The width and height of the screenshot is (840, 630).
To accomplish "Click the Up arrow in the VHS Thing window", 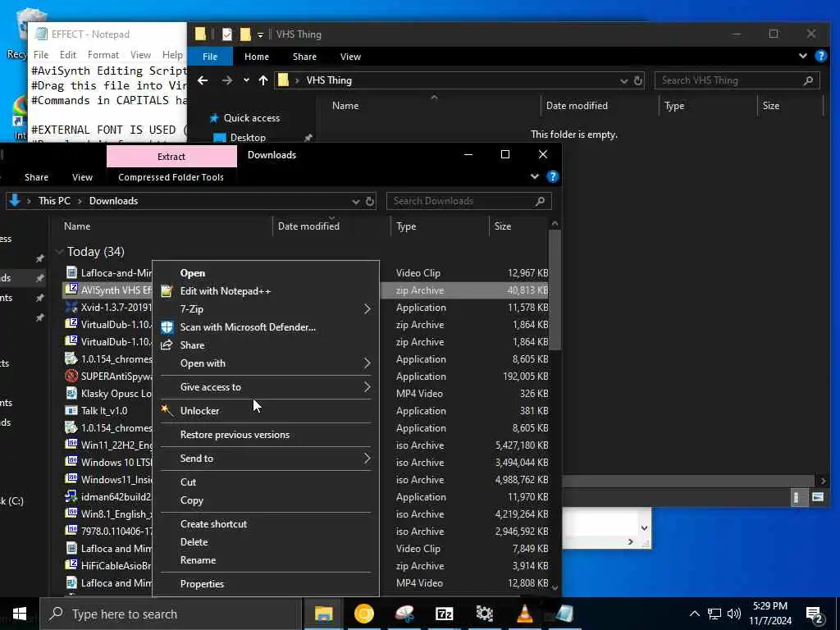I will pyautogui.click(x=263, y=80).
